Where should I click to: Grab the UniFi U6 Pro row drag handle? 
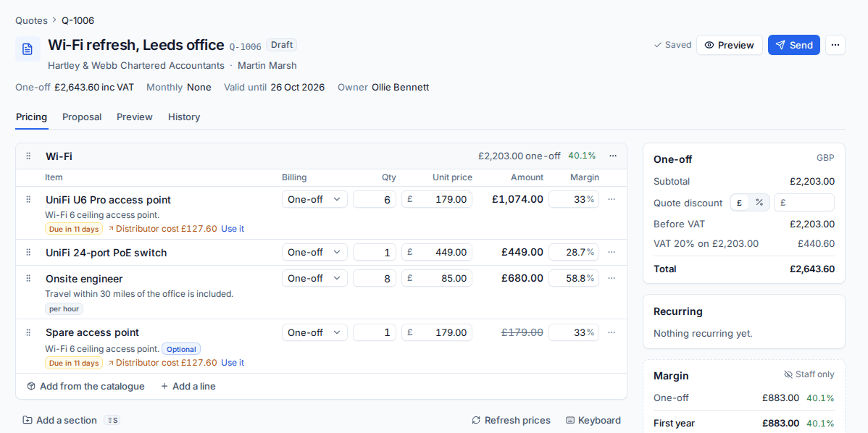[x=28, y=199]
